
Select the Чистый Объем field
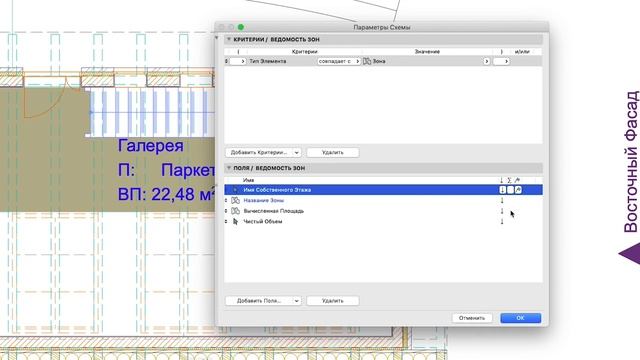point(262,222)
